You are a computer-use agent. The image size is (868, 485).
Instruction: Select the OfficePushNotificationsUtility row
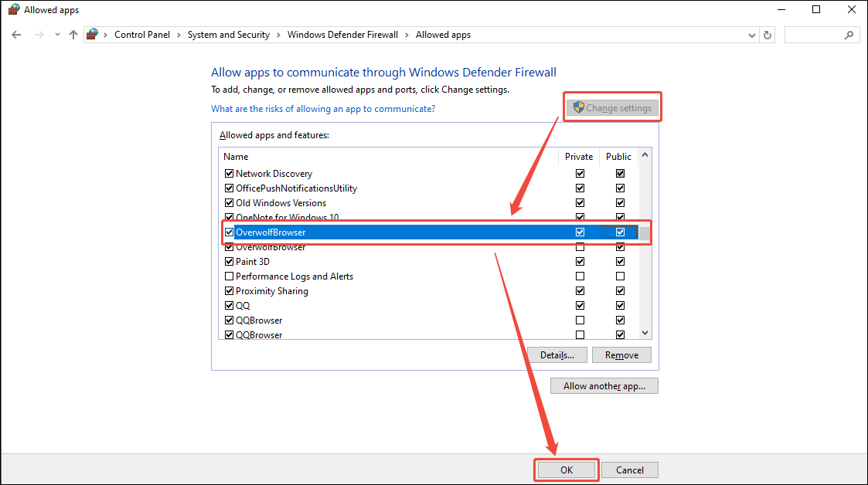pyautogui.click(x=430, y=188)
